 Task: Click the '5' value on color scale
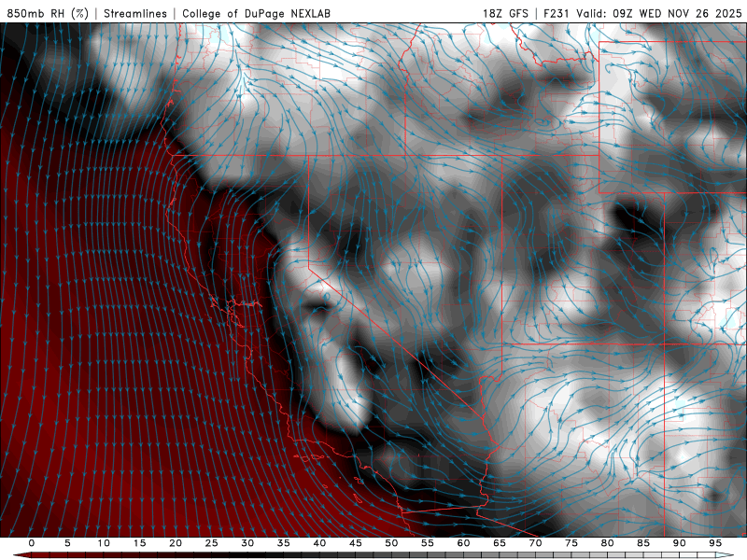[x=67, y=543]
